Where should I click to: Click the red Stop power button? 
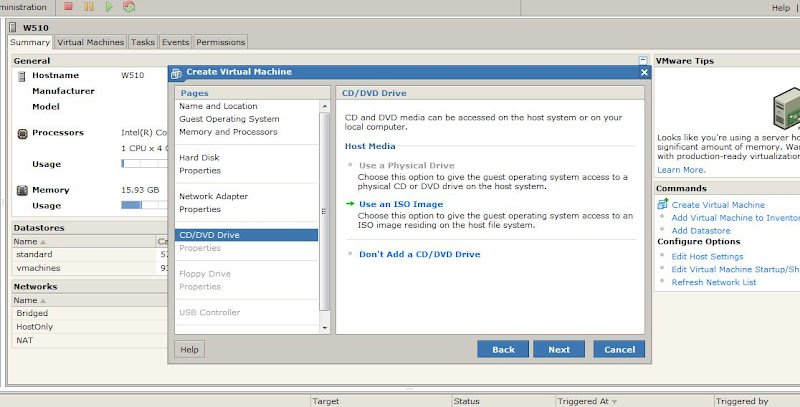point(68,6)
